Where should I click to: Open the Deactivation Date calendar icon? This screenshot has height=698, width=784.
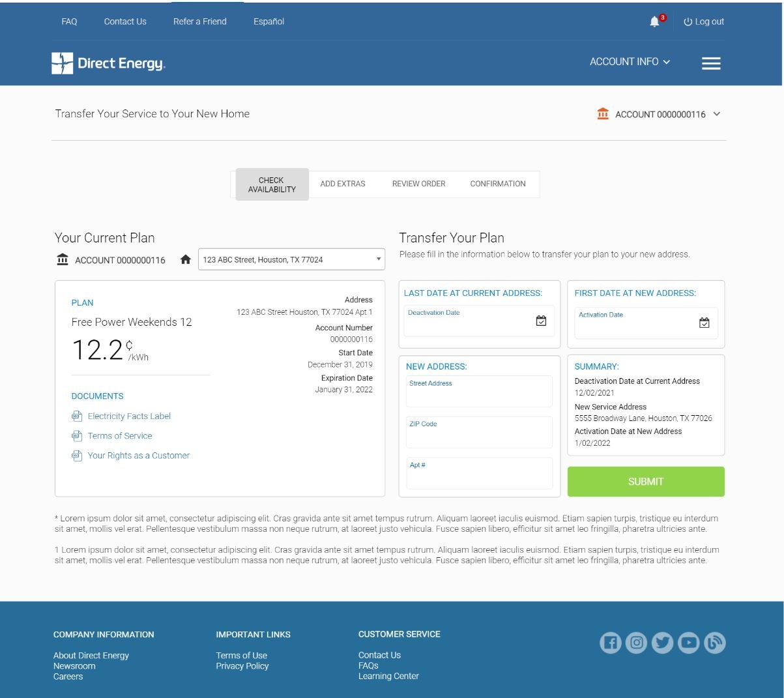pos(541,321)
